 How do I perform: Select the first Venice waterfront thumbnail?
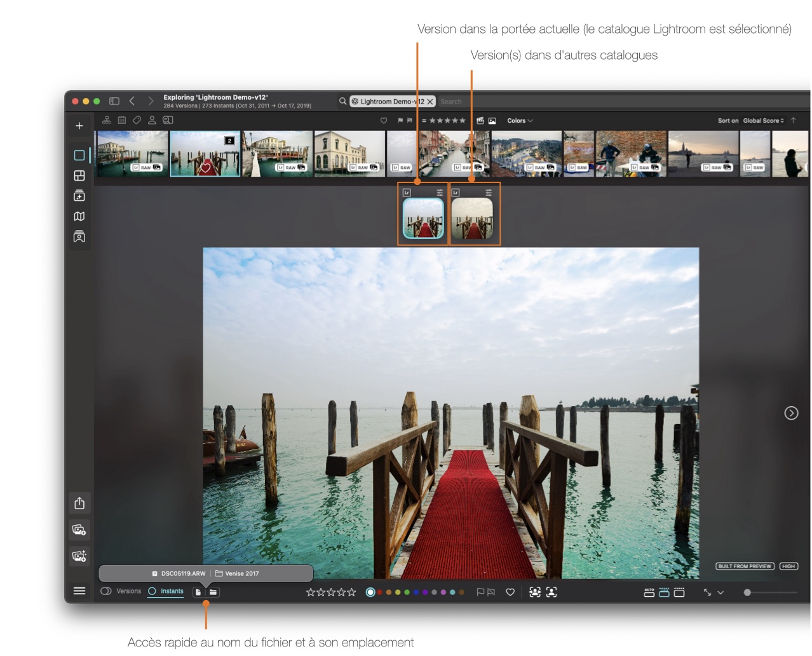click(132, 153)
